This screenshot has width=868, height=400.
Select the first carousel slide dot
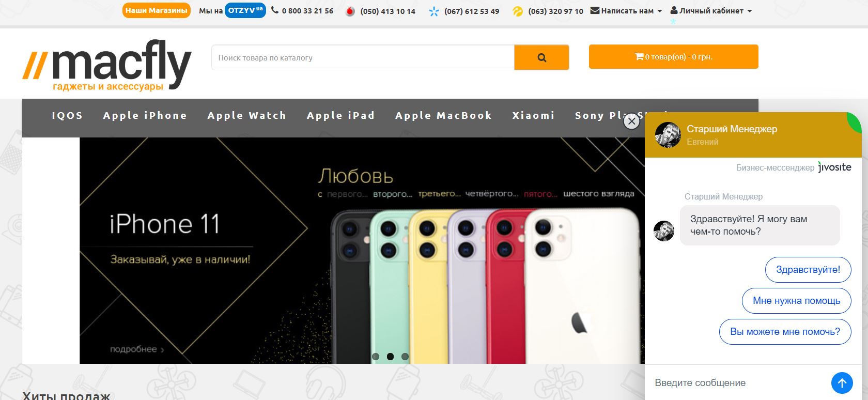click(x=376, y=357)
